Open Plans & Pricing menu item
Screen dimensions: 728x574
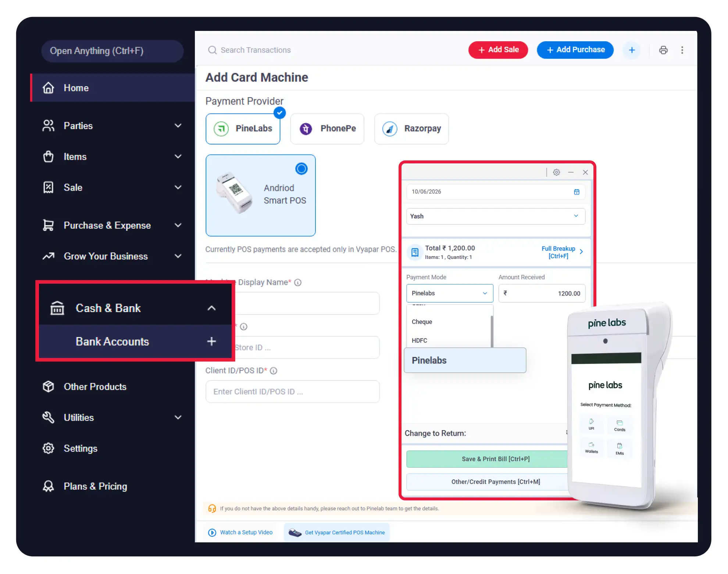95,486
